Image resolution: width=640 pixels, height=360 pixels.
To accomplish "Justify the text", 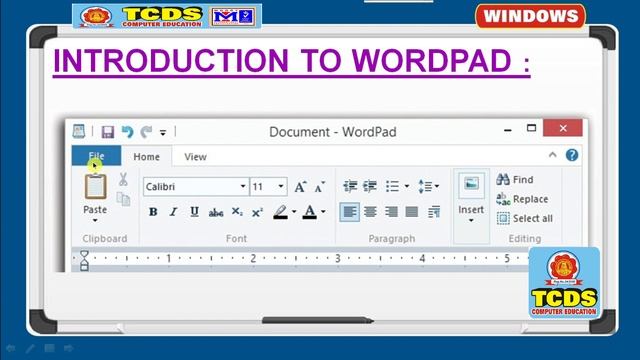I will point(411,212).
